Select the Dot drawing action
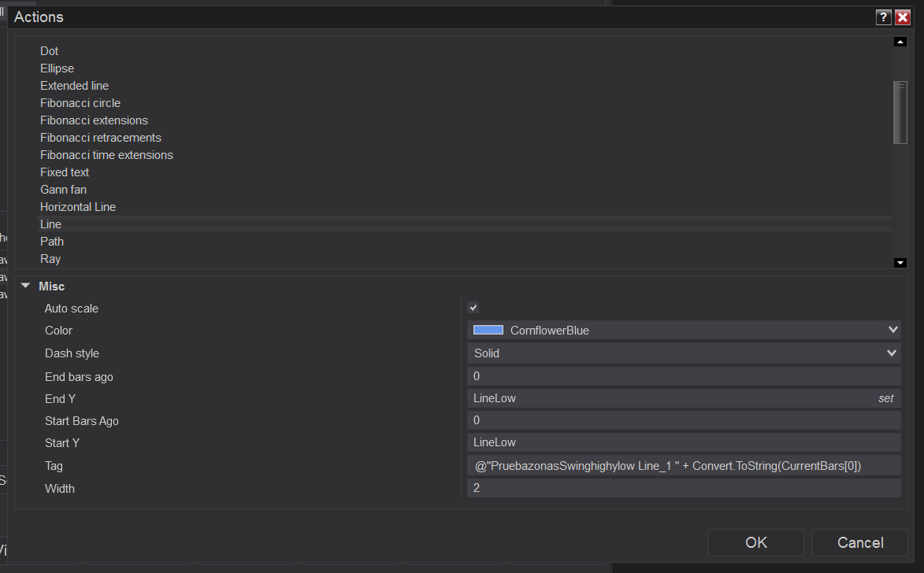The height and width of the screenshot is (573, 924). (49, 50)
